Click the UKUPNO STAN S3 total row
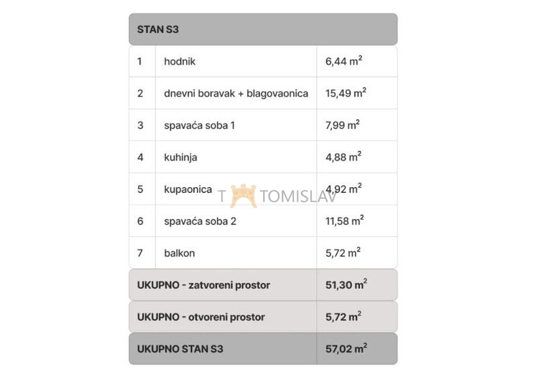The width and height of the screenshot is (556, 392). [x=263, y=349]
